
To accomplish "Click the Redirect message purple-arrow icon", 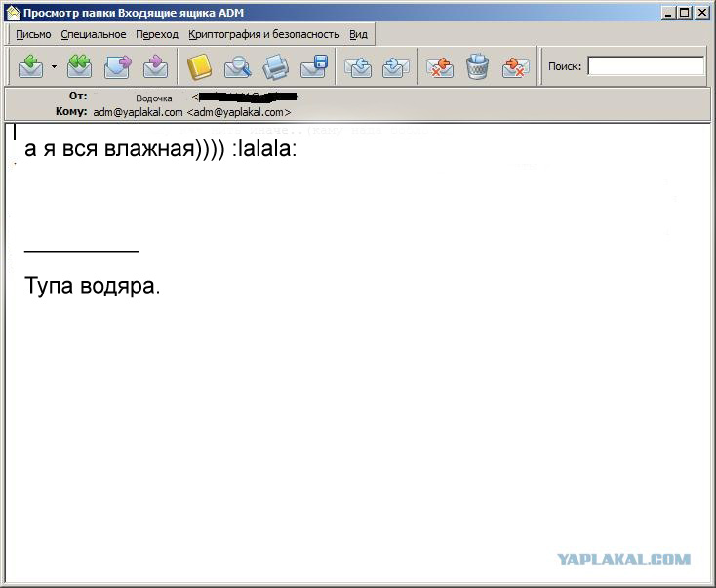I will pyautogui.click(x=156, y=66).
